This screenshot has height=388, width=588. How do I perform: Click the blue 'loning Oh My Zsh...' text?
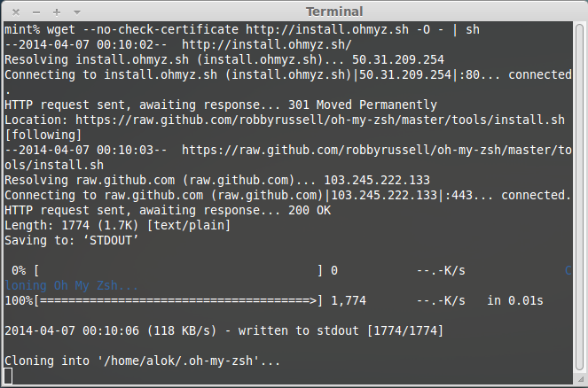click(x=71, y=285)
